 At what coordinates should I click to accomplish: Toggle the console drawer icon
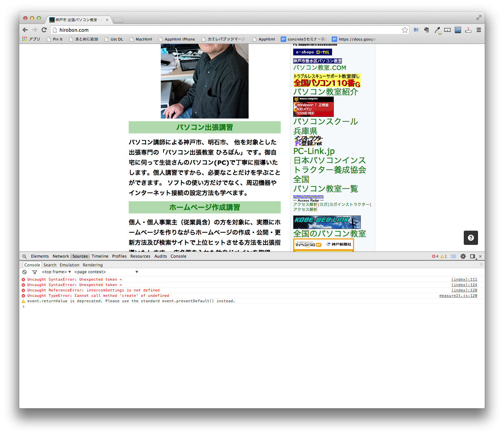[453, 256]
